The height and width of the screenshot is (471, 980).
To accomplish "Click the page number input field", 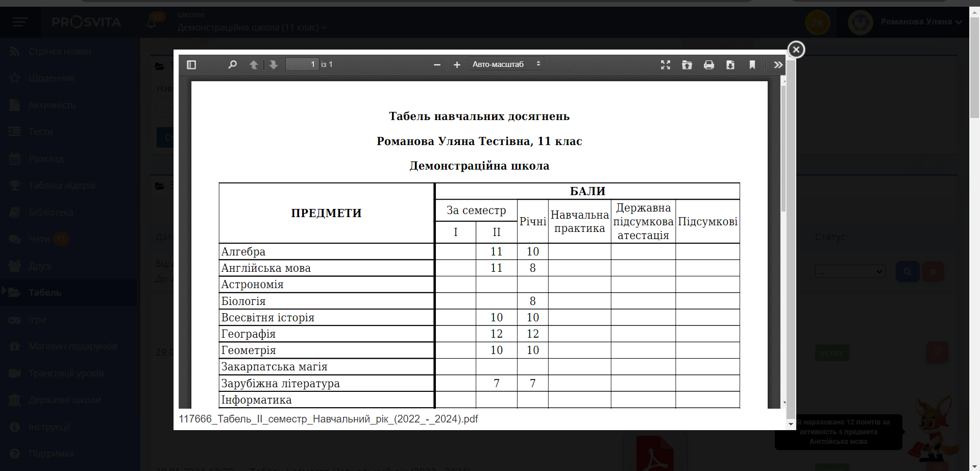I will pos(302,64).
